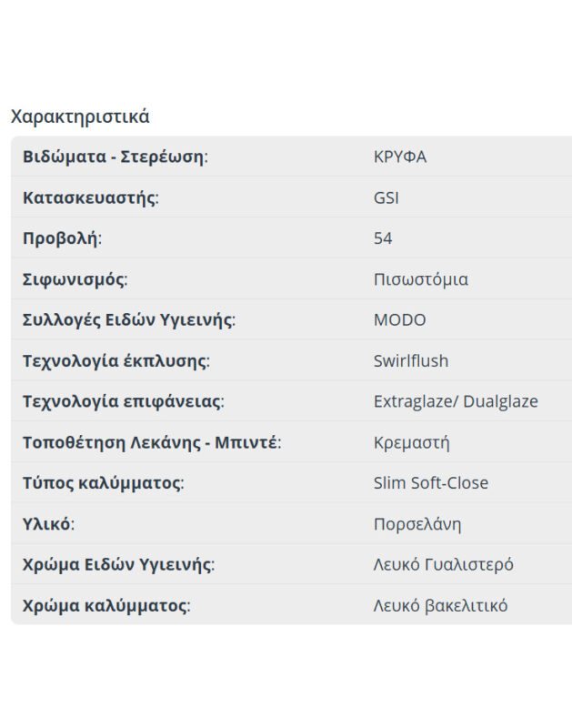The image size is (572, 728).
Task: Click the Συλλογές Ειδών Υγιεινής label
Action: 128,320
